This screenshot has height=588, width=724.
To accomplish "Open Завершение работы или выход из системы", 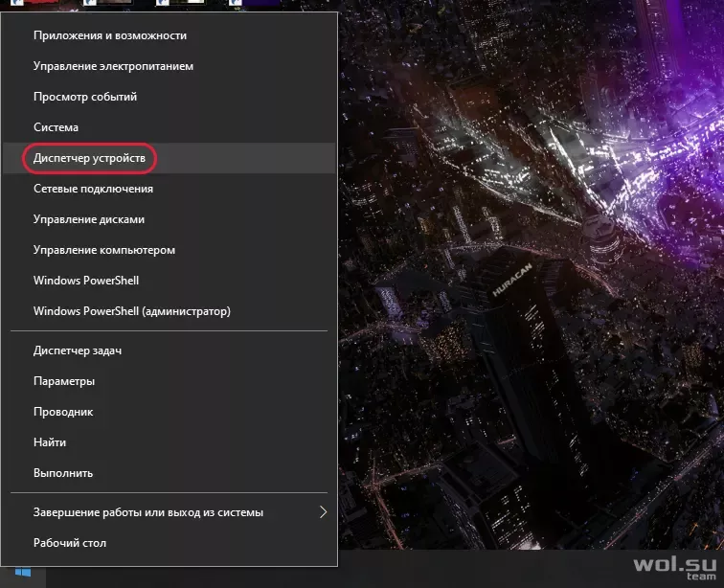I will (169, 512).
